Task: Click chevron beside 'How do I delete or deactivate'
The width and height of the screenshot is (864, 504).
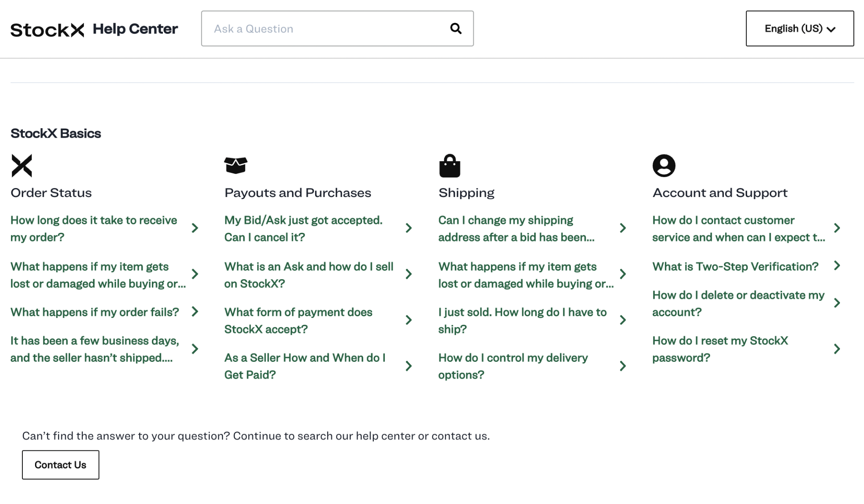Action: point(837,303)
